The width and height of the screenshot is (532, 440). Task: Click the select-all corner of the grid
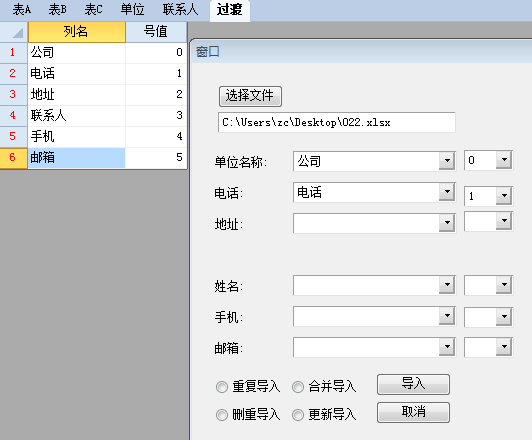coord(14,32)
